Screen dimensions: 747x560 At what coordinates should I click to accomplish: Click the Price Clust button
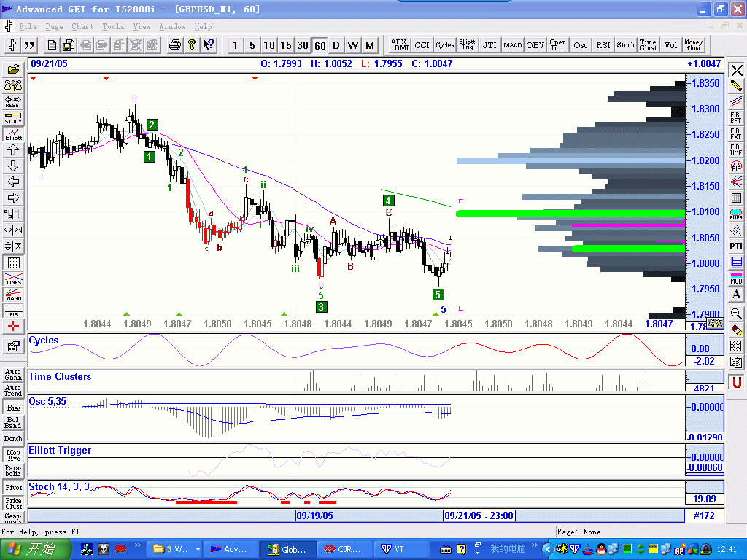[13, 503]
